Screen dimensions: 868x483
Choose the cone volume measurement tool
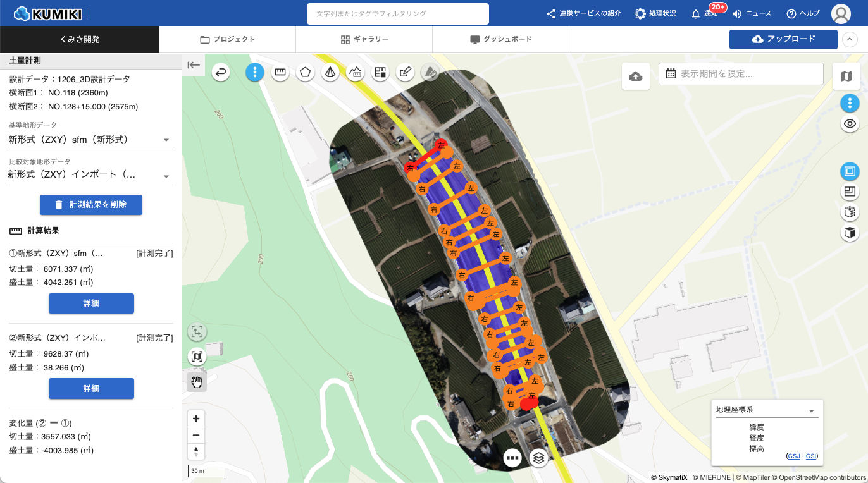pos(330,72)
